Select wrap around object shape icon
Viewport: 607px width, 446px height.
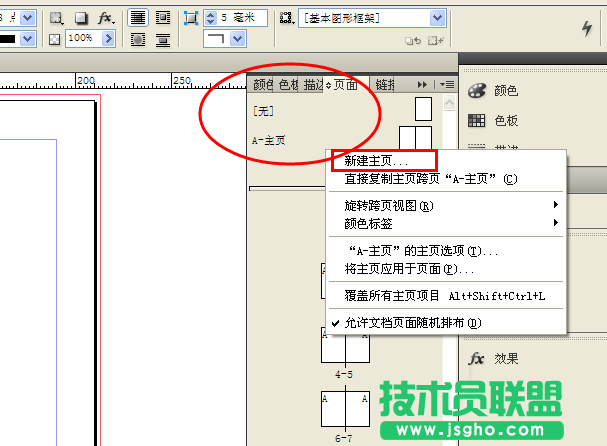point(138,39)
